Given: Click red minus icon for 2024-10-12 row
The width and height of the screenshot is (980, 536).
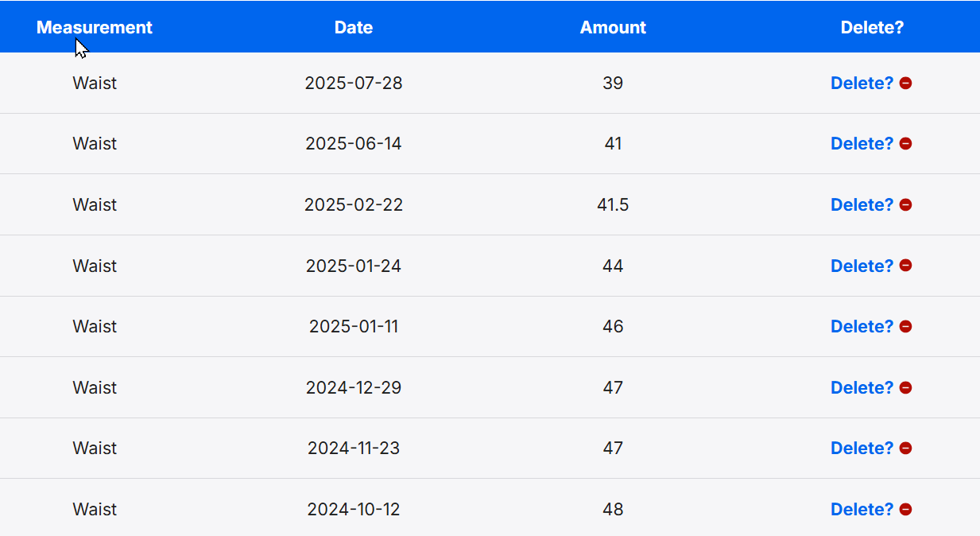Looking at the screenshot, I should click(x=905, y=509).
